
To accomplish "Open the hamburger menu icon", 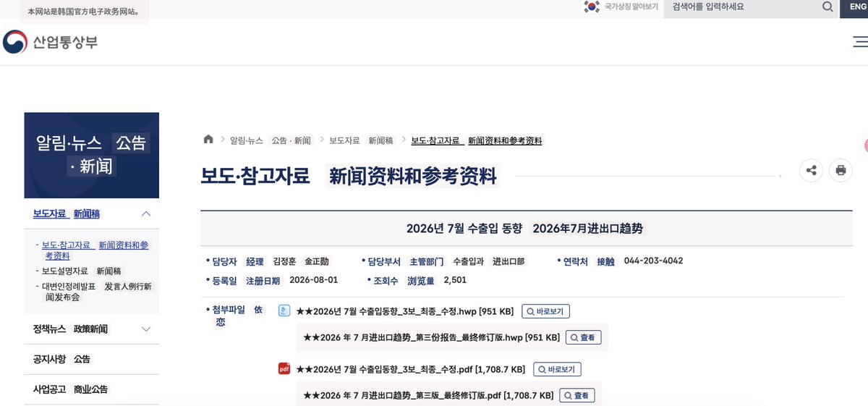I will 860,42.
